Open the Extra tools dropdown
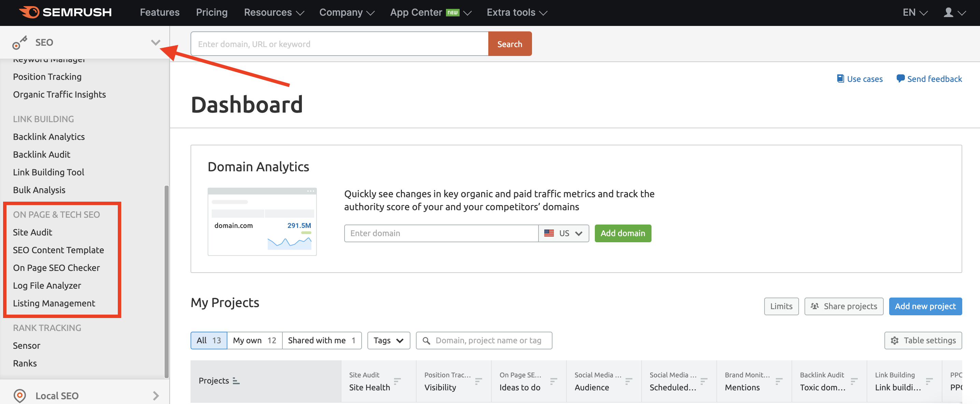Viewport: 980px width, 404px height. point(517,13)
